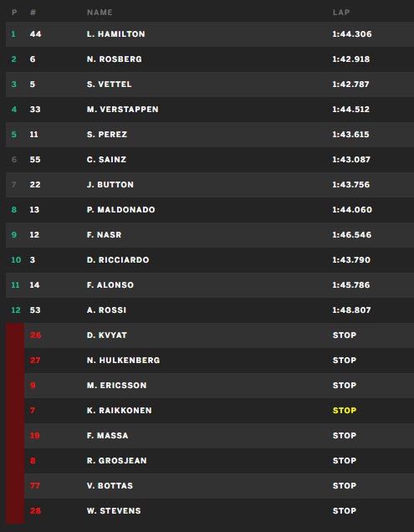The width and height of the screenshot is (414, 532).
Task: Click the dark red bar beside W. Stevens
Action: coord(15,511)
